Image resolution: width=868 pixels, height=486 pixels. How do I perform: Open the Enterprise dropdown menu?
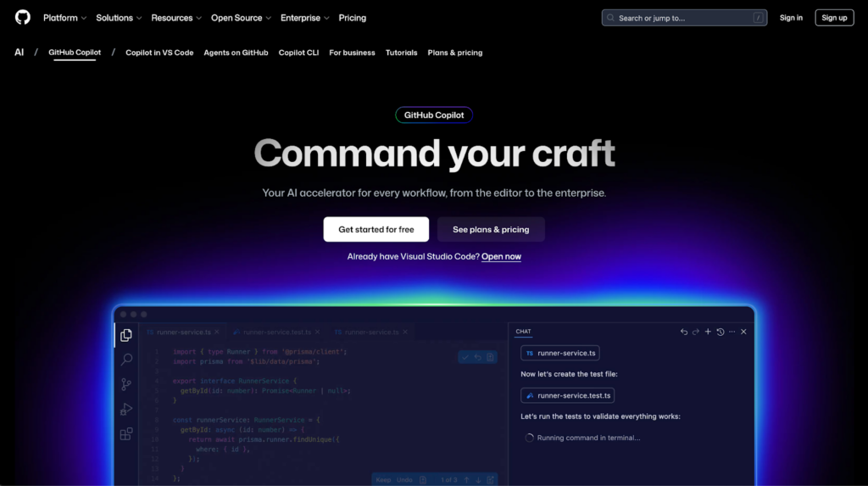coord(305,18)
